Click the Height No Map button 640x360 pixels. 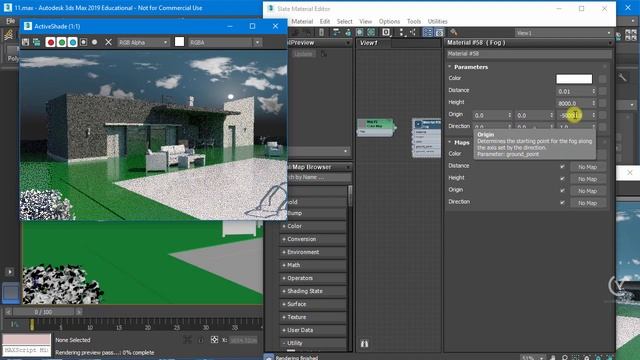coord(588,179)
